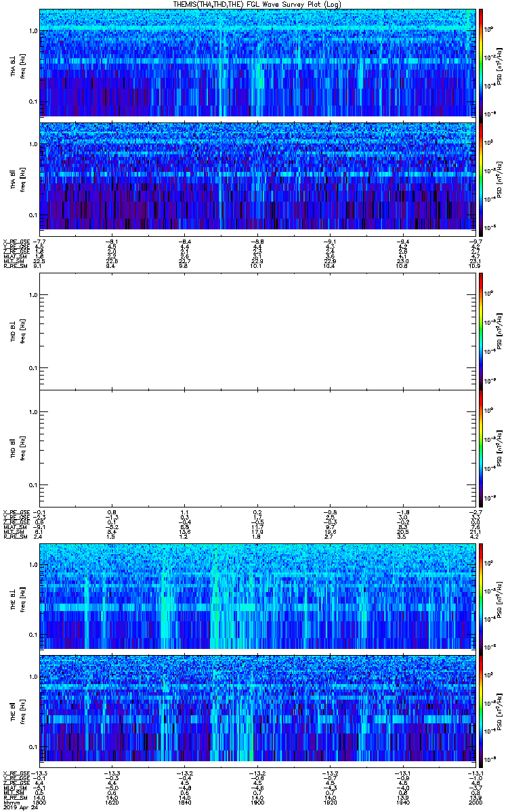
Task: Select the empty THD B-parallel panel
Action: pyautogui.click(x=257, y=448)
